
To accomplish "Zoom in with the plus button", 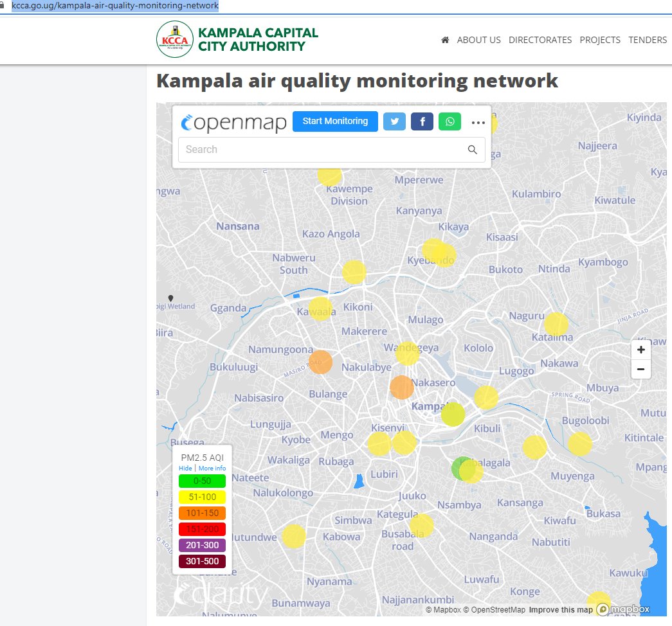I will click(x=640, y=350).
